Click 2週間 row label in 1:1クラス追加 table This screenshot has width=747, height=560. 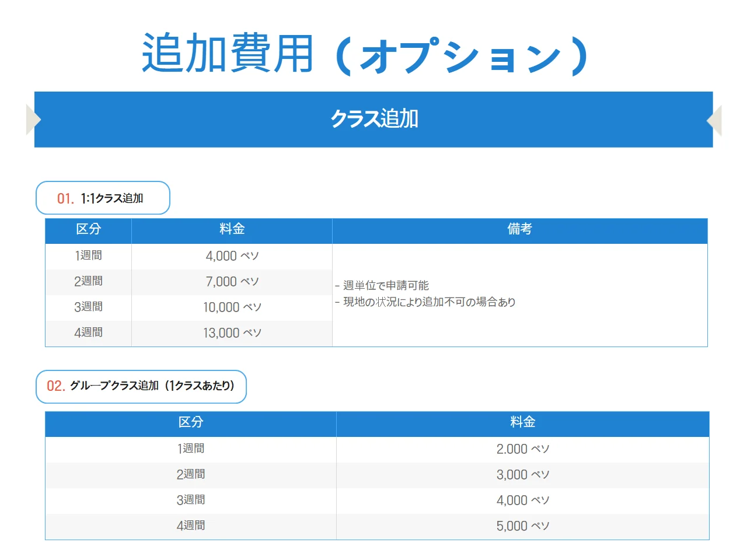point(89,281)
